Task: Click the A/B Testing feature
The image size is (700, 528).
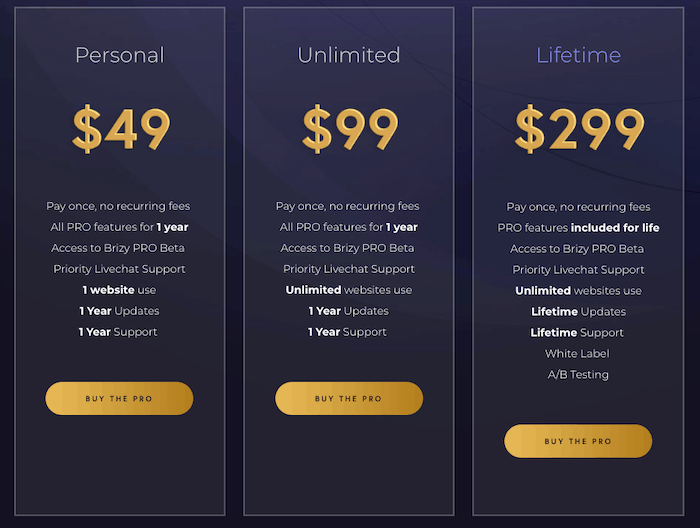Action: [578, 375]
